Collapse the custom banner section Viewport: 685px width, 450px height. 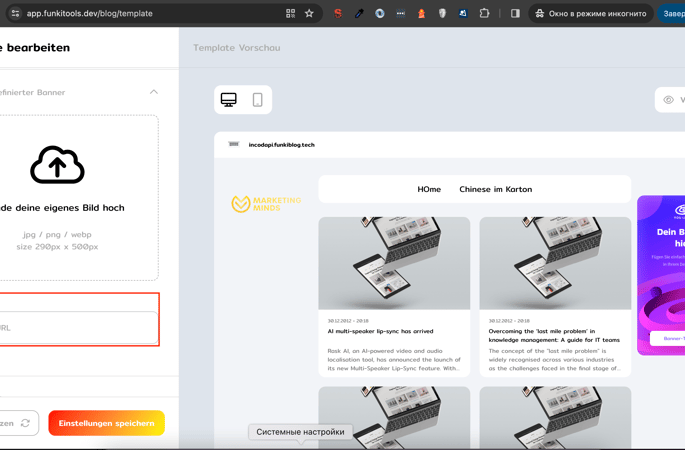154,92
